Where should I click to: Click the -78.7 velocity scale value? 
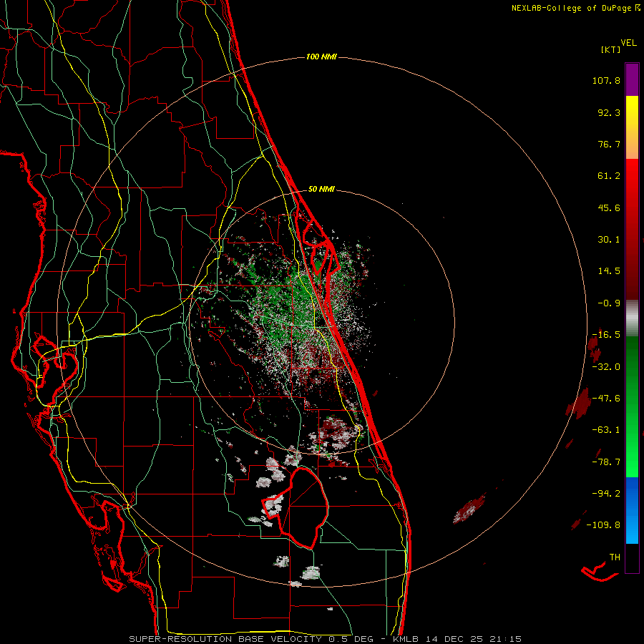(606, 462)
